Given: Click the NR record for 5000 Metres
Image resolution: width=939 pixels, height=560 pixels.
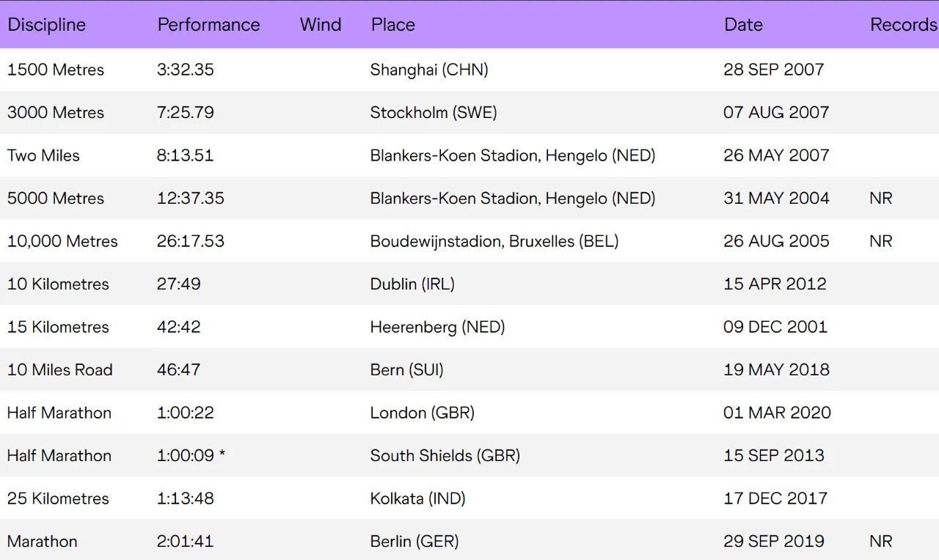Looking at the screenshot, I should tap(880, 199).
